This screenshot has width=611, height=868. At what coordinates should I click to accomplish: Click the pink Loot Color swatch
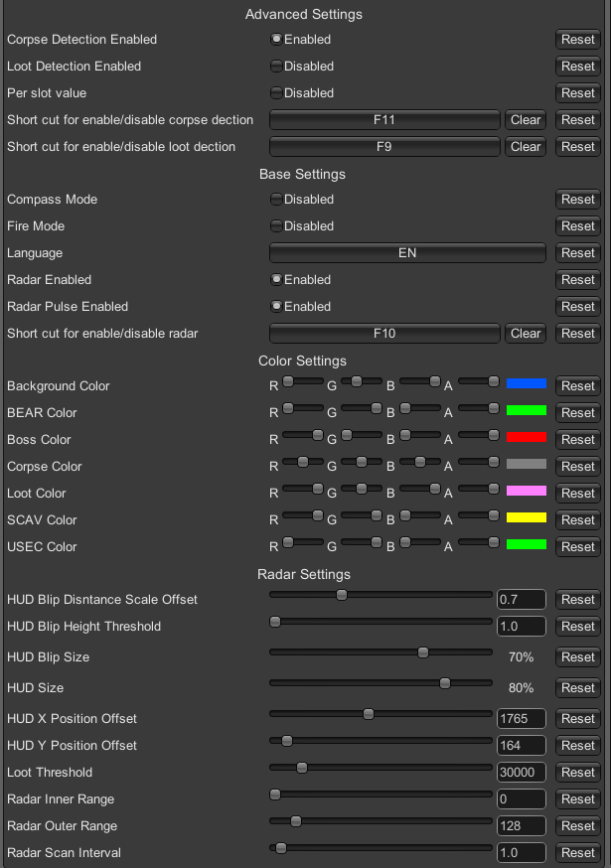pyautogui.click(x=527, y=491)
